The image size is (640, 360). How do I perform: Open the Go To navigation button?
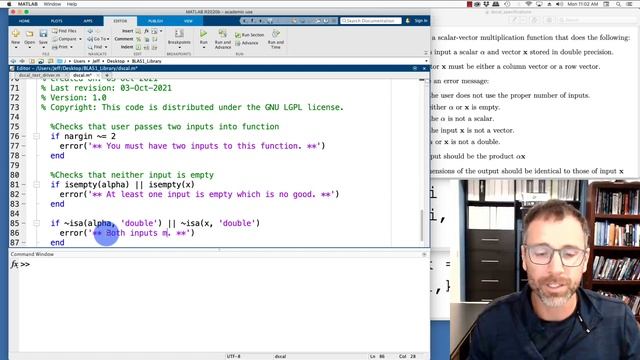point(97,39)
